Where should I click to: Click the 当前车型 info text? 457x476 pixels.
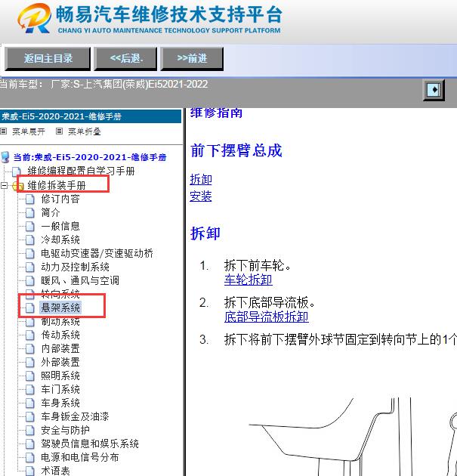click(103, 84)
